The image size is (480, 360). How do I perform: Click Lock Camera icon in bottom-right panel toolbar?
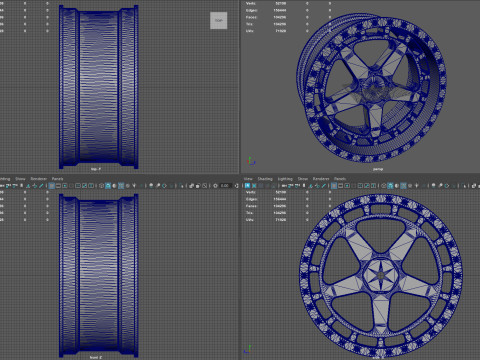(290, 186)
